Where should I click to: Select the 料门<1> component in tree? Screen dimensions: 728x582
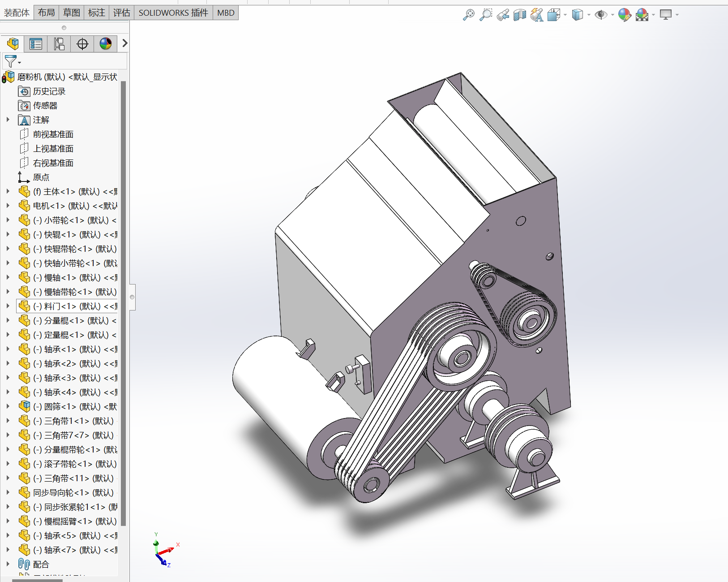(72, 306)
